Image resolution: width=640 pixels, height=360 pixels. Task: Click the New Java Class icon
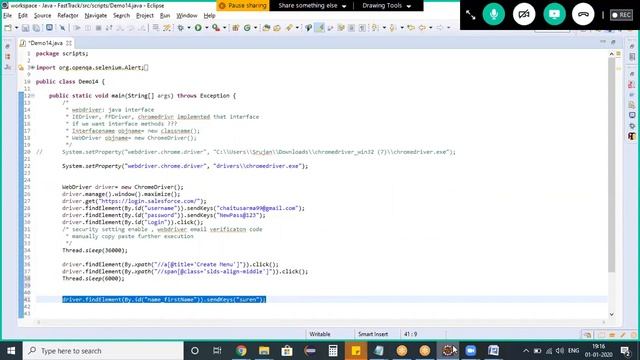(x=247, y=28)
